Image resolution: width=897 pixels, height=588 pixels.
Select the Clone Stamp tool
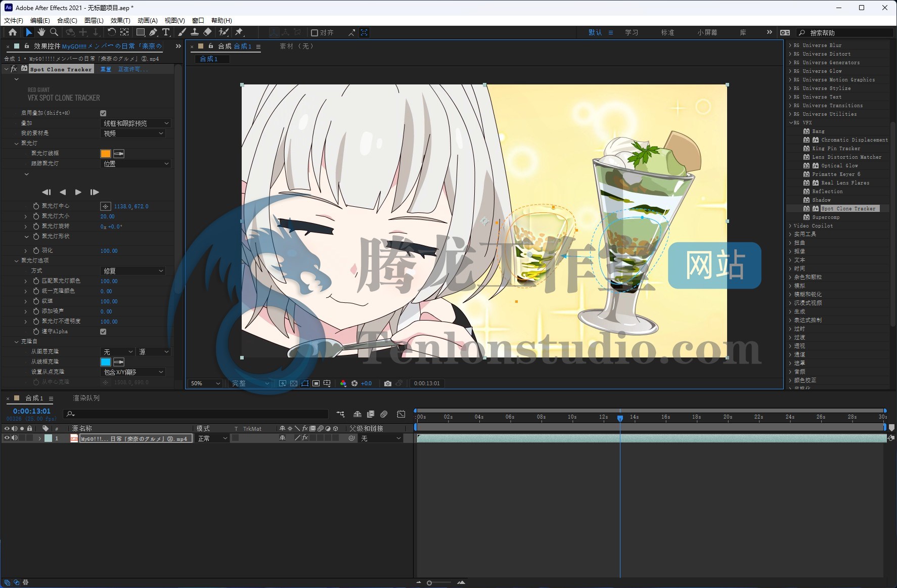[194, 32]
